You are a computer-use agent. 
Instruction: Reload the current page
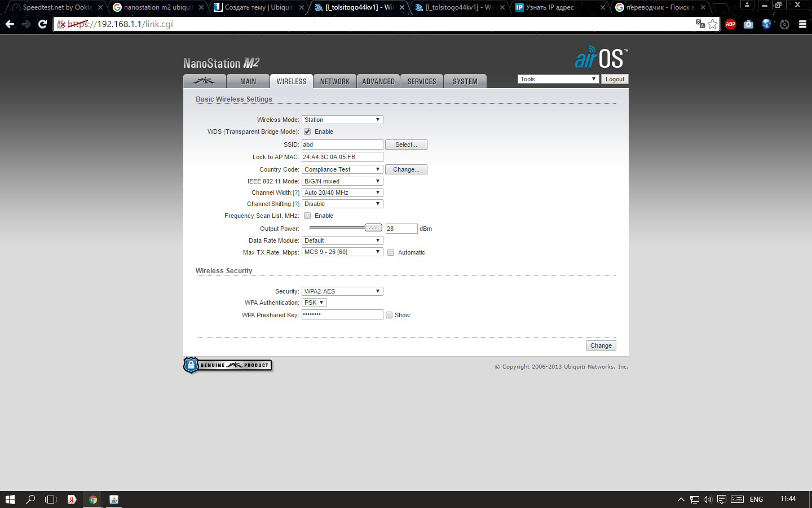tap(42, 24)
